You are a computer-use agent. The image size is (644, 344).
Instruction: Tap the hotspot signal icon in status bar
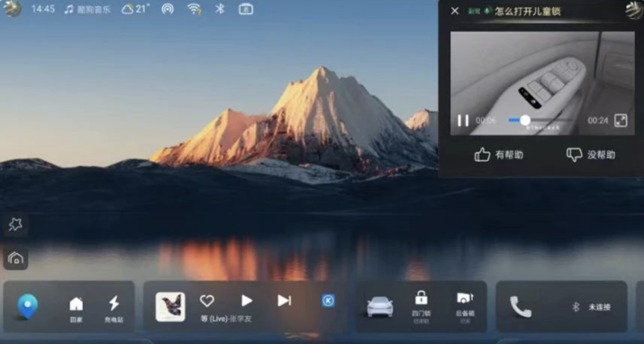point(168,9)
